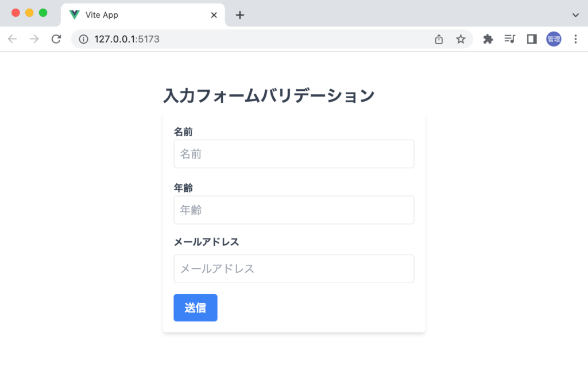The width and height of the screenshot is (588, 370).
Task: Open the browser extensions puzzle icon
Action: click(488, 39)
